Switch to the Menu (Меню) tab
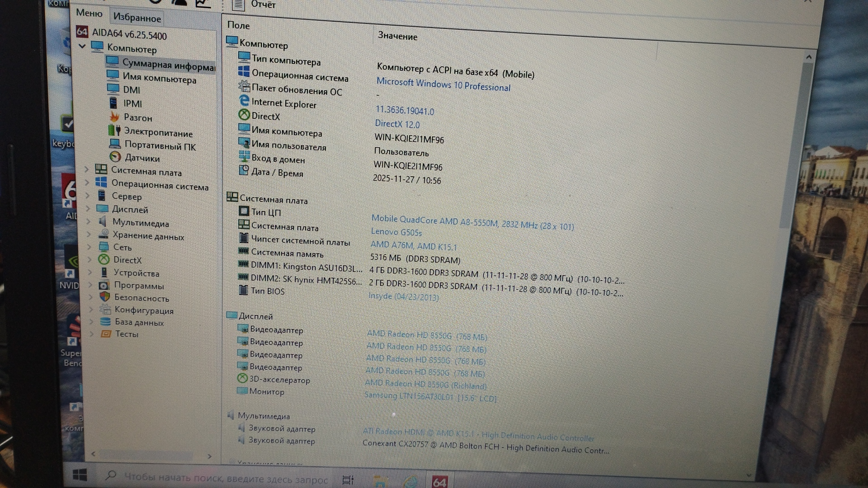Image resolution: width=868 pixels, height=488 pixels. point(89,13)
